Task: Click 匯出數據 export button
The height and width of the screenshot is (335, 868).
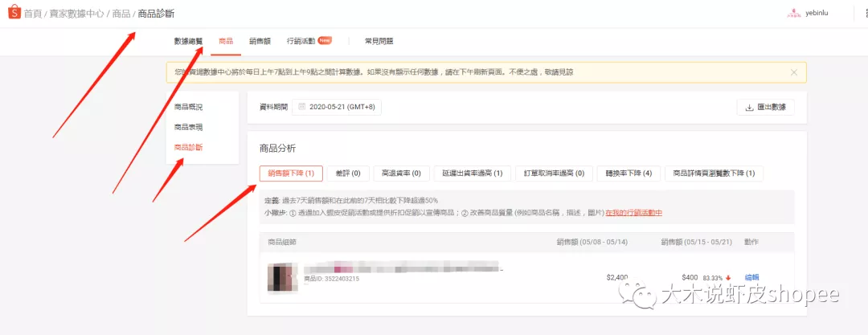Action: coord(766,108)
